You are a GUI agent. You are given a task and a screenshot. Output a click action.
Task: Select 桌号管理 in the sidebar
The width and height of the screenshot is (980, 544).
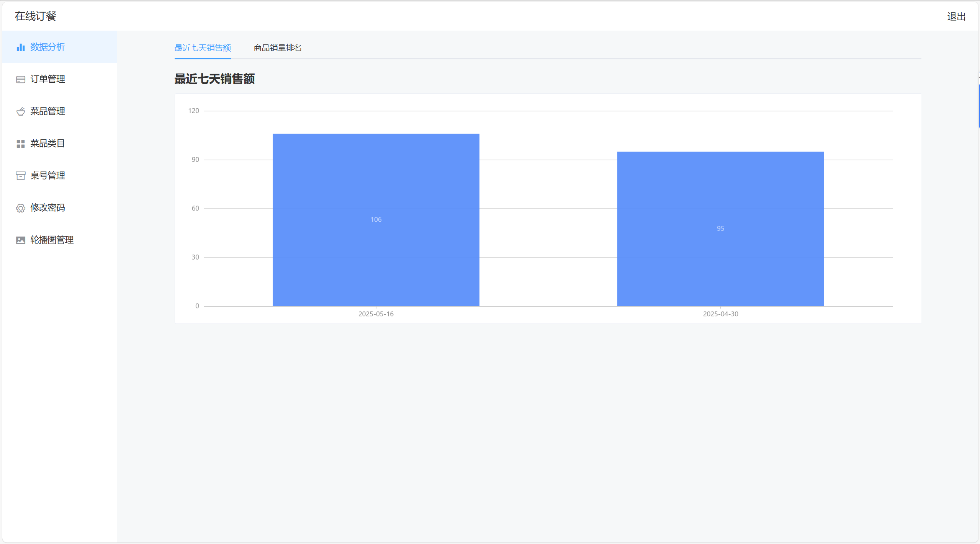(x=47, y=176)
